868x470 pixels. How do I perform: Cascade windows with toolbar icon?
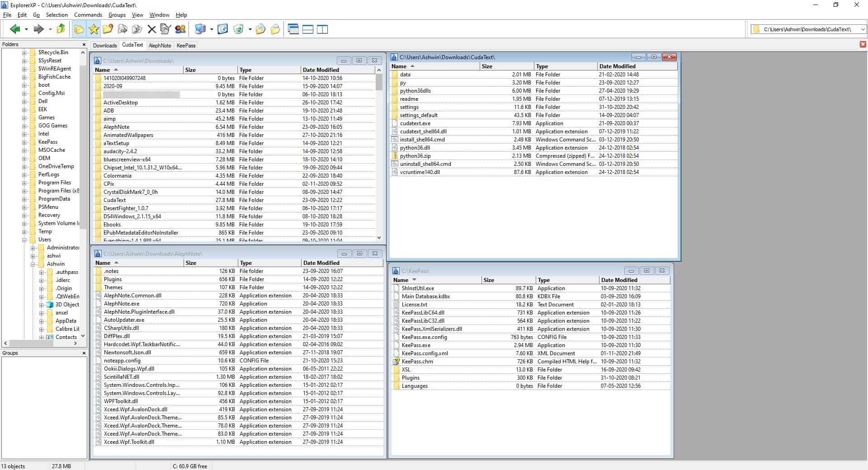pyautogui.click(x=293, y=29)
